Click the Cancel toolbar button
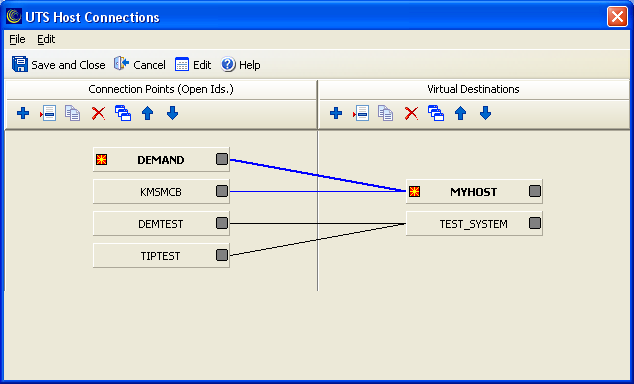Image resolution: width=634 pixels, height=384 pixels. (140, 65)
